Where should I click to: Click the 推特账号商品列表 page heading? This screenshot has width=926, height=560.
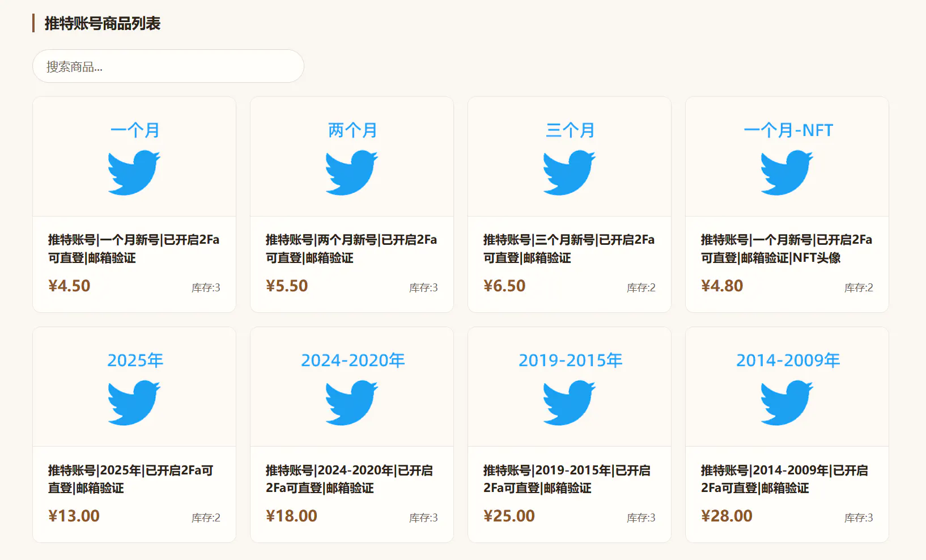103,23
